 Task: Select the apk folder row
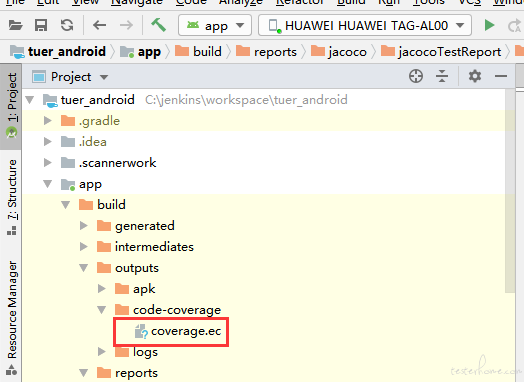point(264,289)
